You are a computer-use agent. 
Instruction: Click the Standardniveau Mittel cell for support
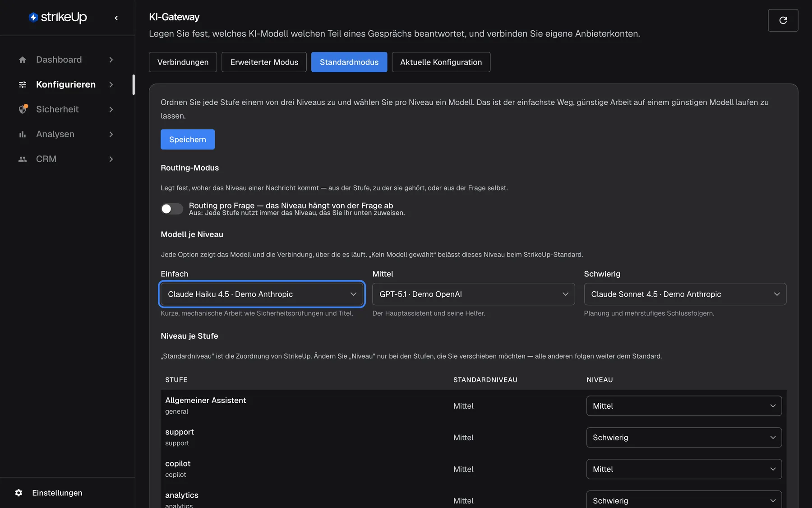[x=463, y=438]
